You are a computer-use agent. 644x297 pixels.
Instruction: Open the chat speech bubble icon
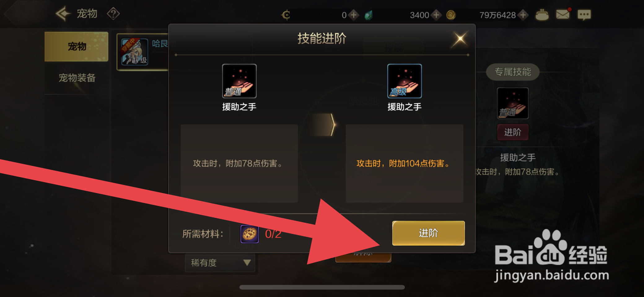[x=584, y=15]
